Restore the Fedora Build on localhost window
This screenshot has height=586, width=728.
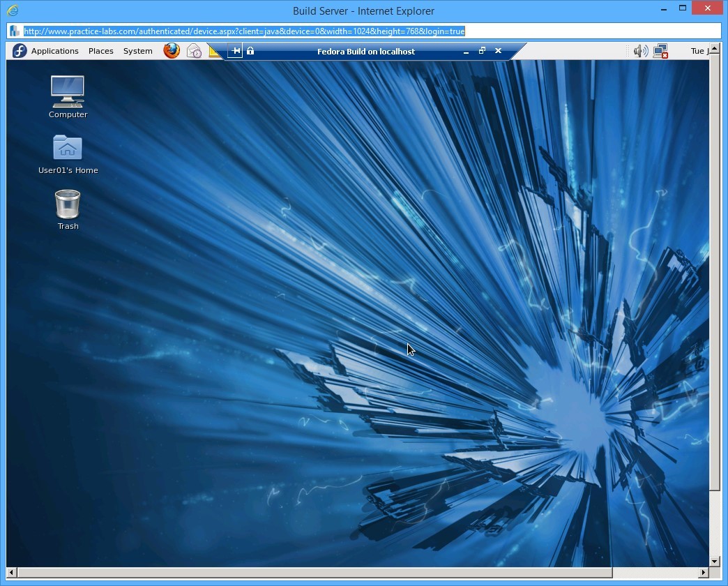click(481, 51)
